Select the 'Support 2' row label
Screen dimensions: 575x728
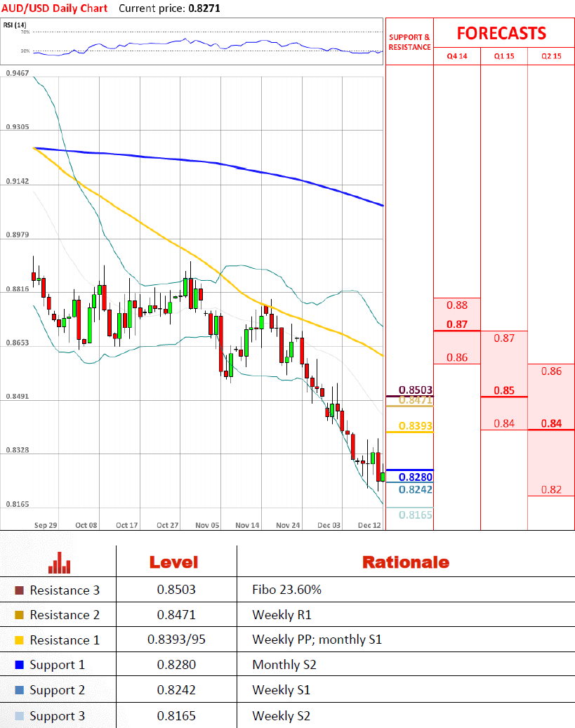pos(57,690)
